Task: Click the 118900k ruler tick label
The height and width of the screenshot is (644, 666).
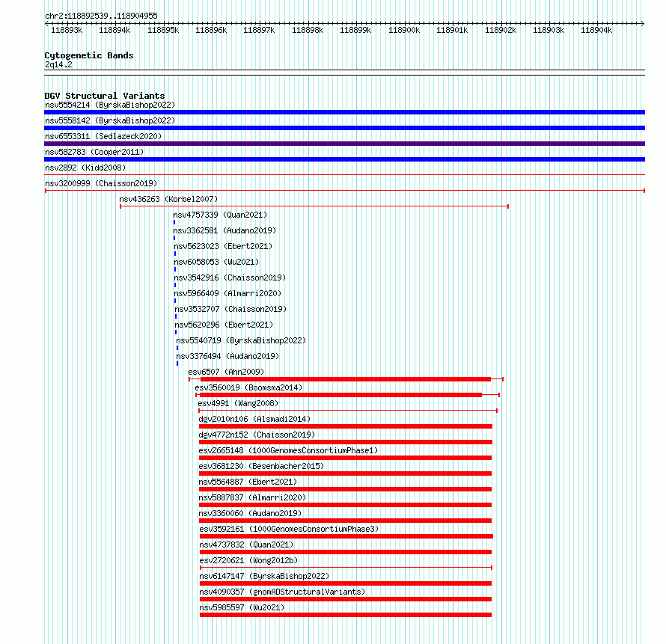Action: tap(404, 30)
